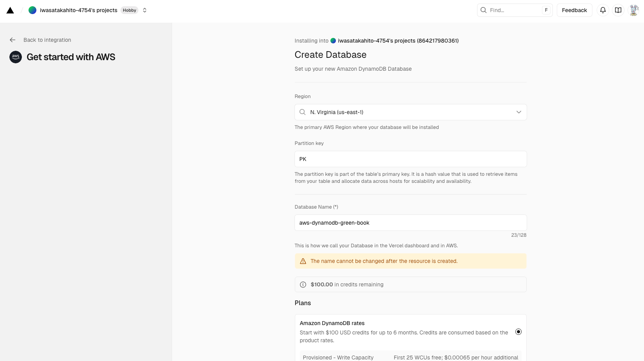
Task: Open the notifications bell
Action: [603, 10]
